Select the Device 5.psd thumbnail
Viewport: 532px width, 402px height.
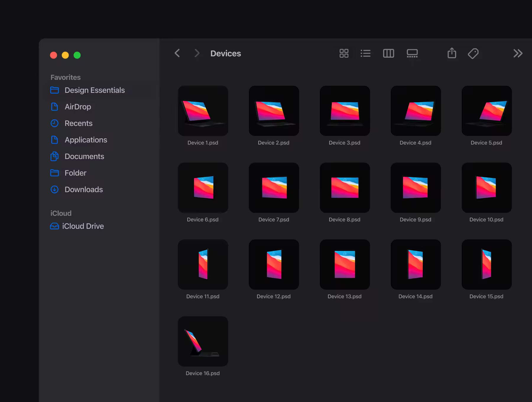tap(487, 111)
